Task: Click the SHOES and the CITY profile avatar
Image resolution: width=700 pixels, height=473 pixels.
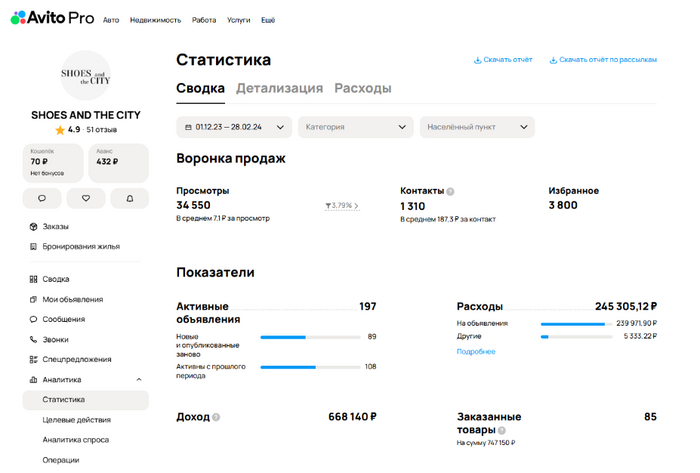Action: (86, 75)
